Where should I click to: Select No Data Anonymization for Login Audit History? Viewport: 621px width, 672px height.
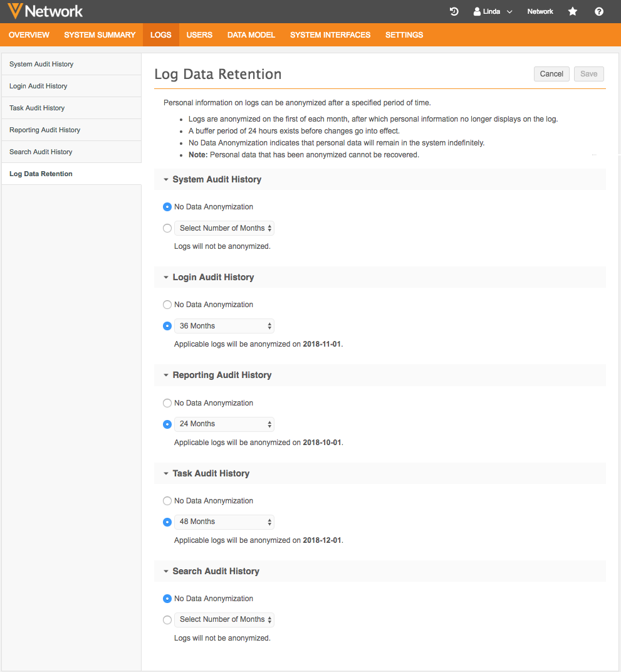coord(167,305)
